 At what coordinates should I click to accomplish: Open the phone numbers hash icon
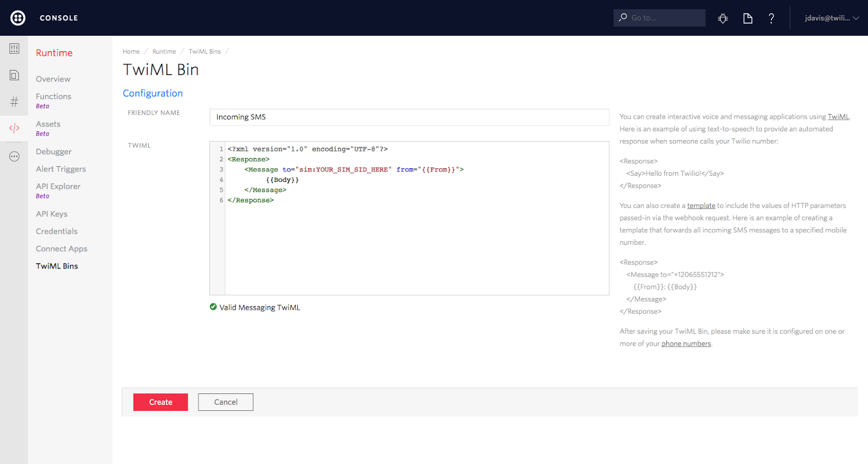14,101
